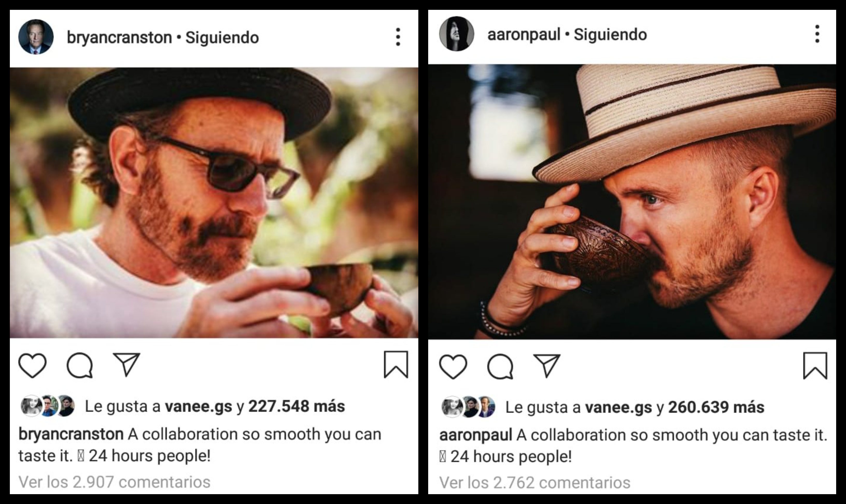Toggle Siguiendo status for aaronpaul
Image resolution: width=846 pixels, height=504 pixels.
pyautogui.click(x=610, y=35)
